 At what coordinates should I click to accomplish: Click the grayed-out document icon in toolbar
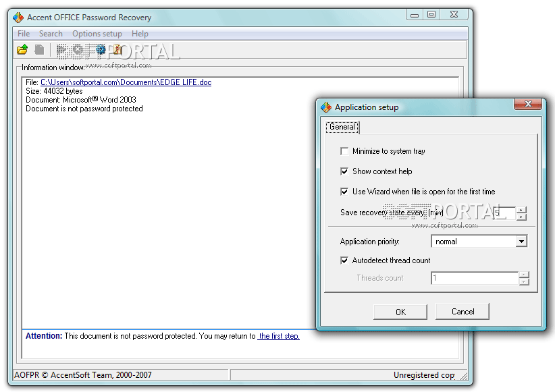[x=39, y=49]
